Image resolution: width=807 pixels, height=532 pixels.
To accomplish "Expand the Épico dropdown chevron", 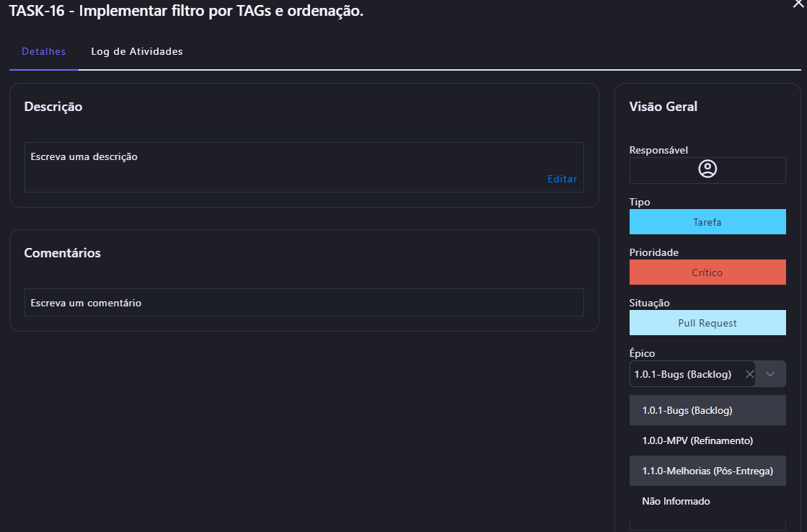I will (770, 374).
